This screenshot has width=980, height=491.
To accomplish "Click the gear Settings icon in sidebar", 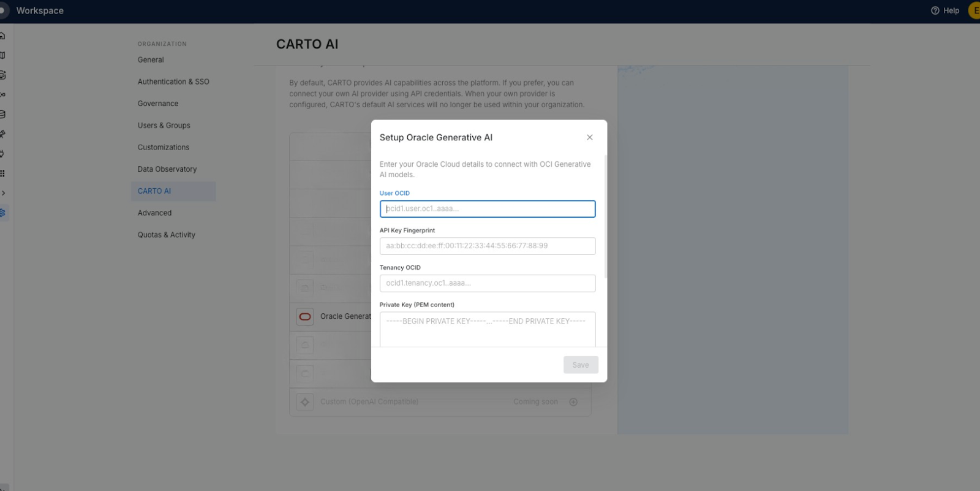I will 2,213.
